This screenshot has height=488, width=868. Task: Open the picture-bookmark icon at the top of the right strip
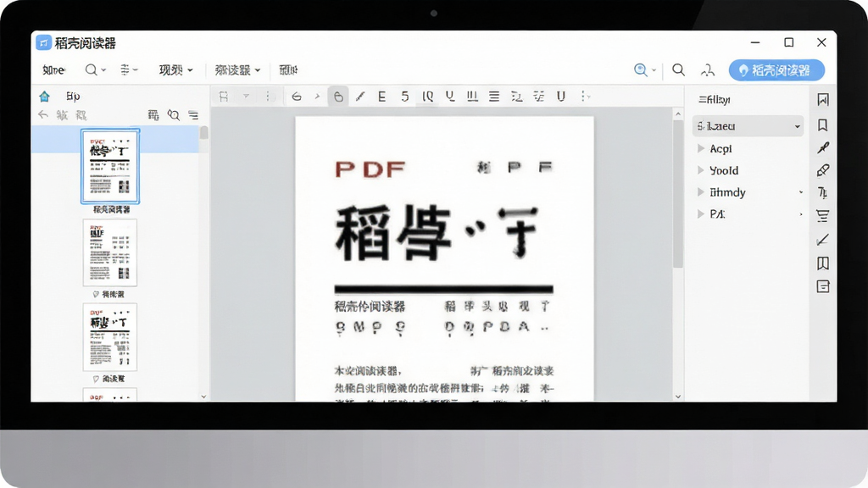[x=823, y=100]
